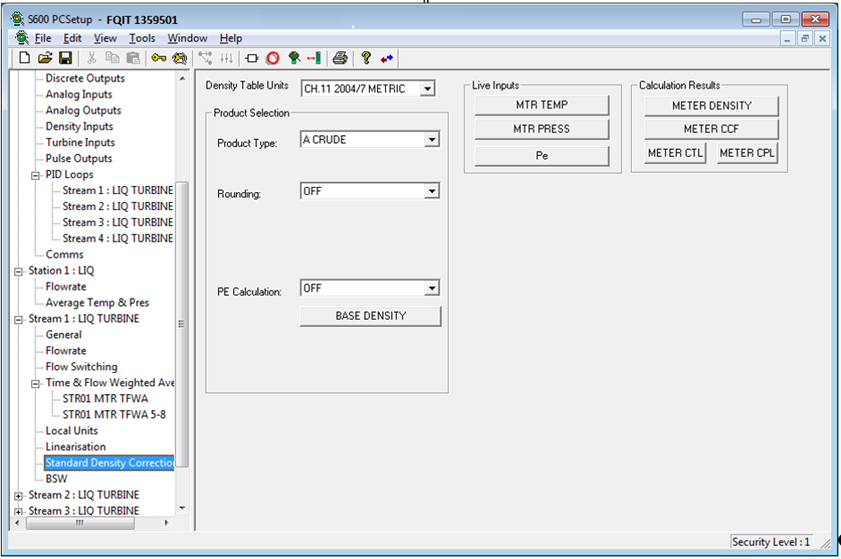Click the METER CTL button
Image resolution: width=841 pixels, height=559 pixels.
[675, 153]
